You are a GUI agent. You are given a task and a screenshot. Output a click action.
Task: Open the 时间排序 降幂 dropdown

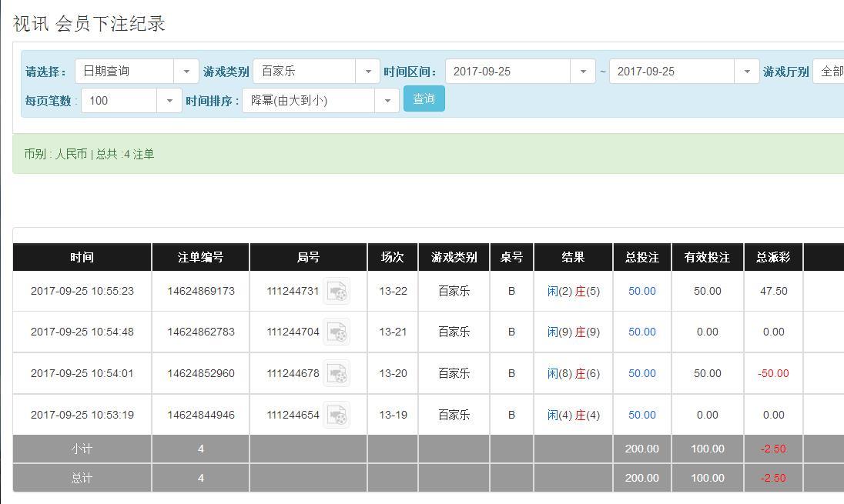tap(320, 101)
